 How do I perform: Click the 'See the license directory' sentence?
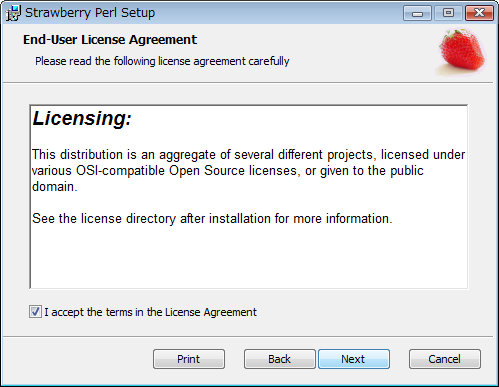pyautogui.click(x=212, y=219)
